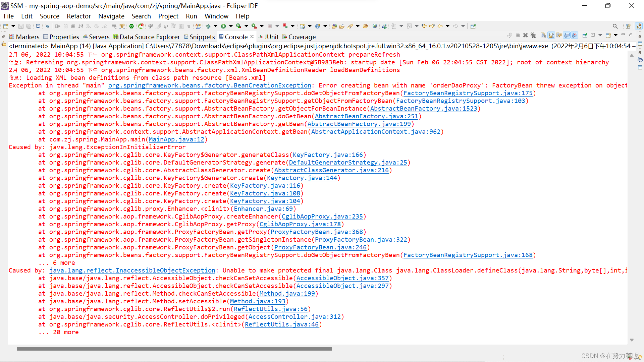
Task: Minimize the Console view panel
Action: pos(623,35)
